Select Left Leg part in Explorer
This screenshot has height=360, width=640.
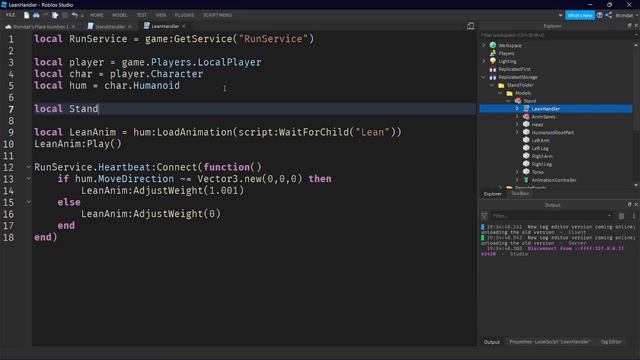click(x=540, y=148)
